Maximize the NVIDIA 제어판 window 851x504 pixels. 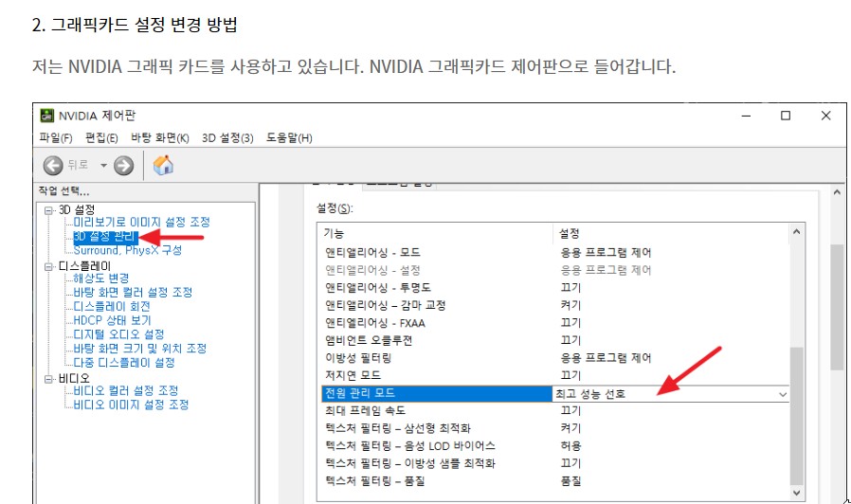pos(786,116)
